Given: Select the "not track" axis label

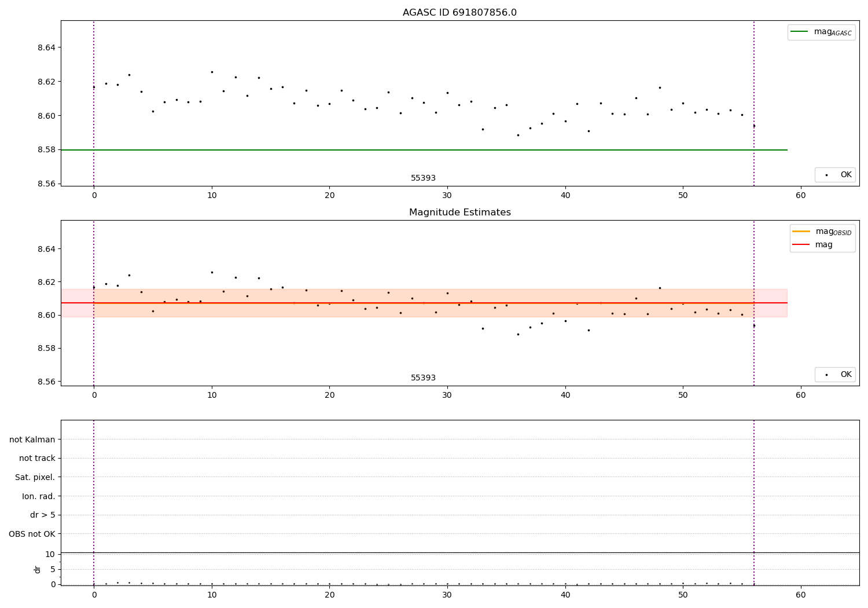Looking at the screenshot, I should [x=37, y=459].
